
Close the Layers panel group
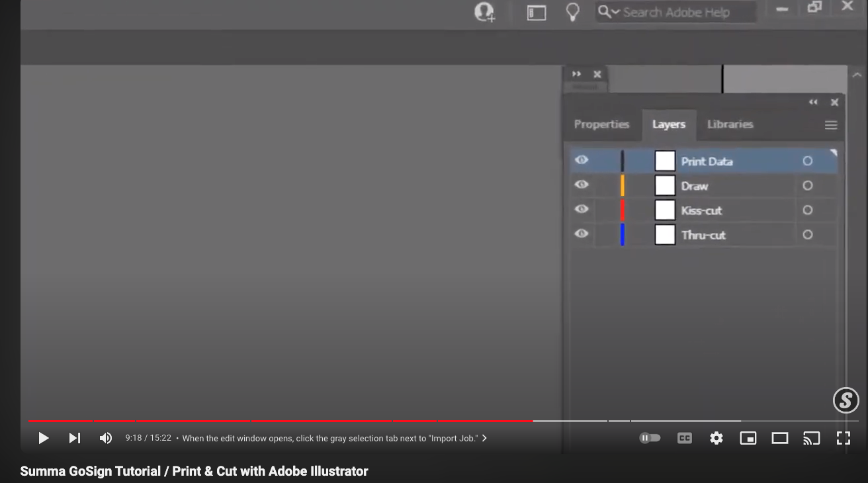pyautogui.click(x=834, y=103)
